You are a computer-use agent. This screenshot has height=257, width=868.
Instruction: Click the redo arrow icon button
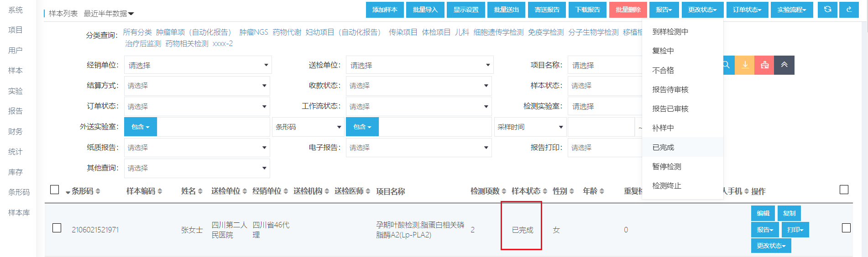[849, 10]
